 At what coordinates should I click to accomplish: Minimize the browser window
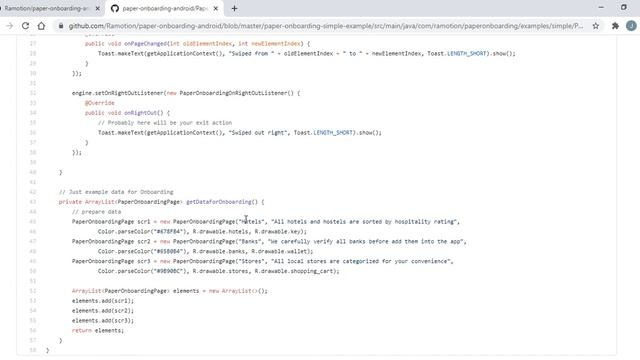coord(601,7)
